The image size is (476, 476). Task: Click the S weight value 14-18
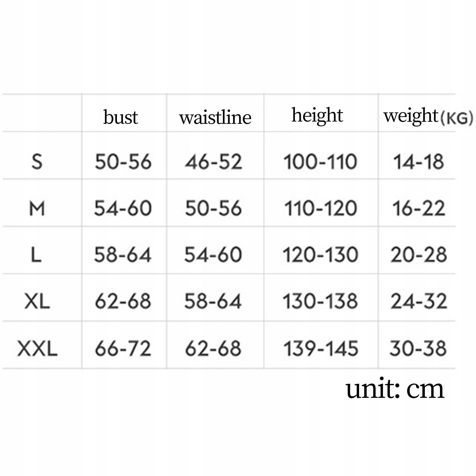pyautogui.click(x=419, y=162)
